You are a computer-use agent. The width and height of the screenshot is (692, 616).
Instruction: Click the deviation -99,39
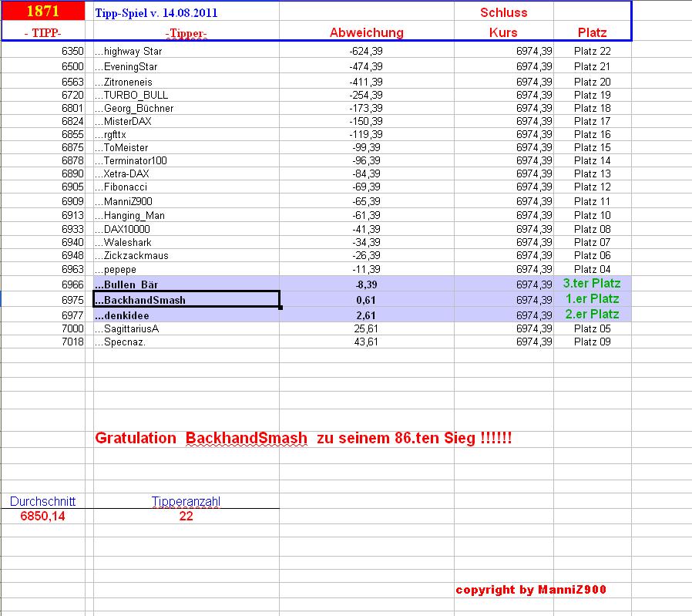366,147
